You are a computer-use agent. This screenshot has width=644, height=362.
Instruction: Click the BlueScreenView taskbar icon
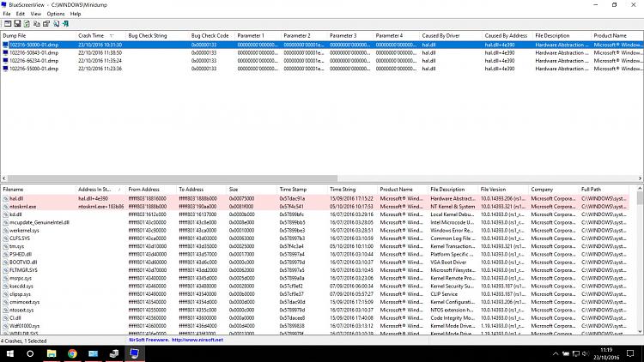point(135,353)
